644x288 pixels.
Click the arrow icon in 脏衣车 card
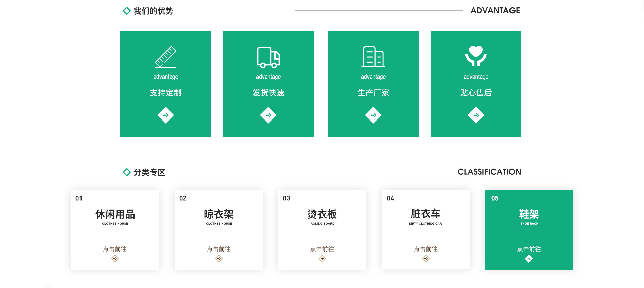point(426,259)
